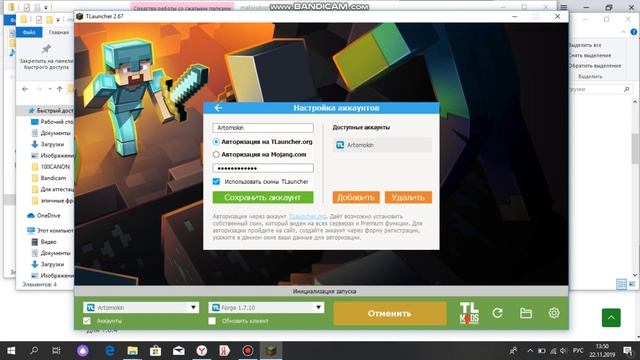Screen dimensions: 640x360
Task: Open the TLauncher settings gear icon
Action: 554,313
